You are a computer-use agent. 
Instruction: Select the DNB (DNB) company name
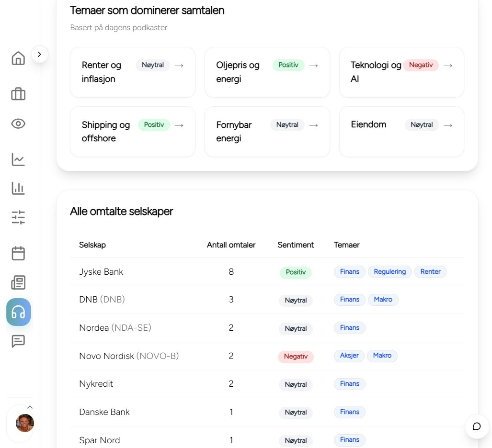pyautogui.click(x=102, y=300)
